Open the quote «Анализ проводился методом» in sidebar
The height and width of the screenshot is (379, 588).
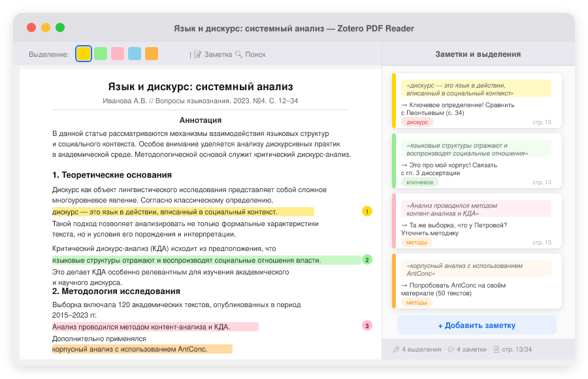click(x=476, y=209)
